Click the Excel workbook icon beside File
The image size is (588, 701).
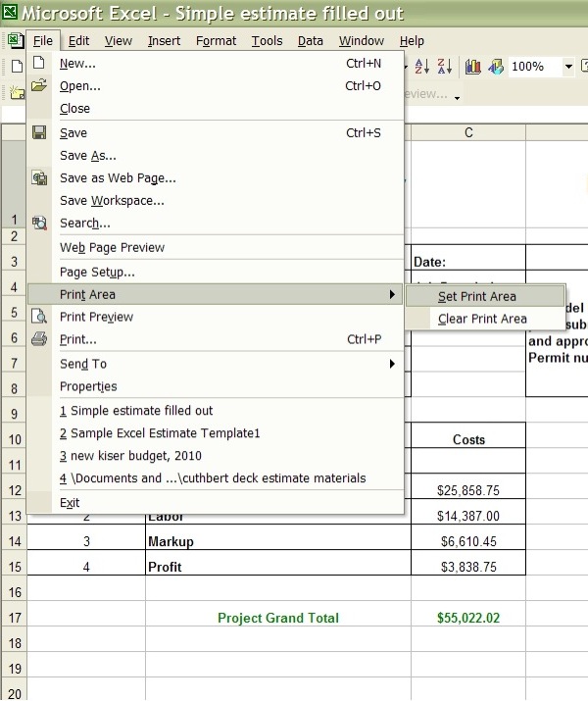pos(15,40)
